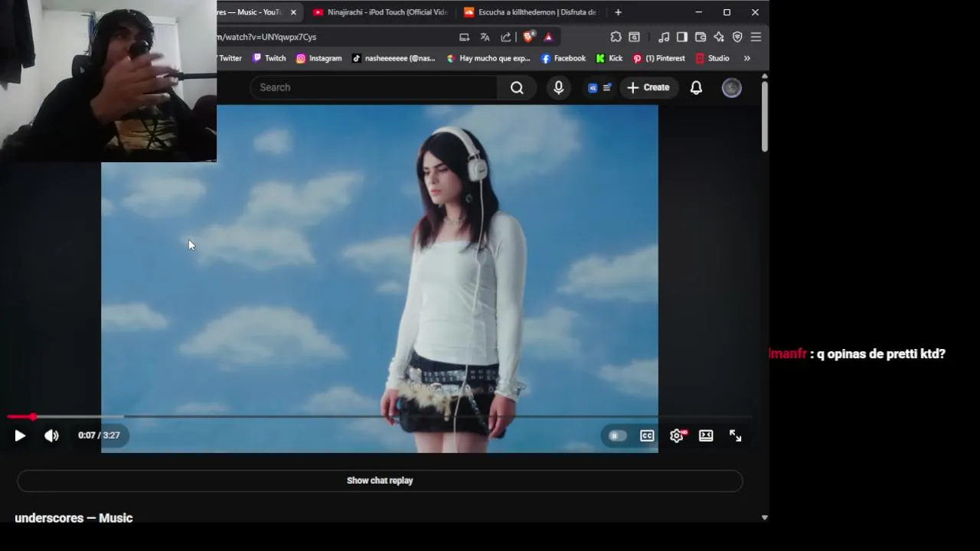980x551 pixels.
Task: Click the address bar URL text
Action: tap(266, 37)
